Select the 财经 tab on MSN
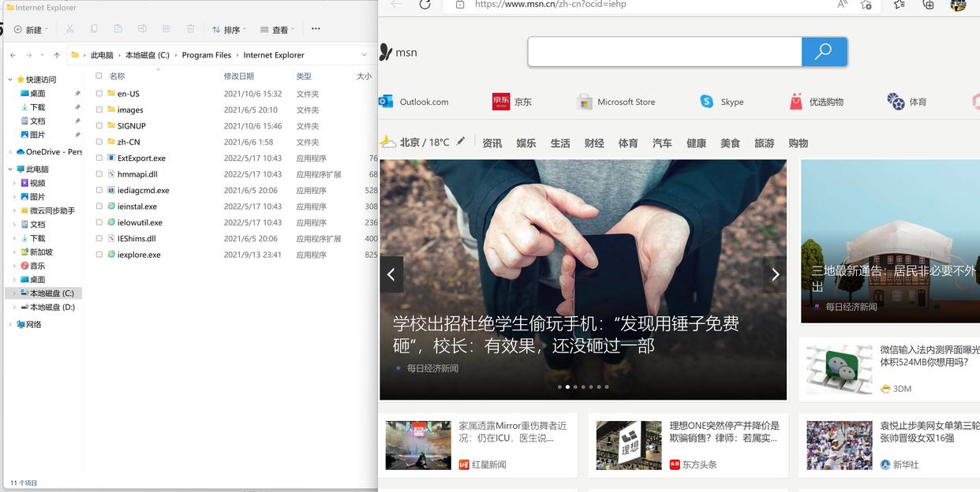The height and width of the screenshot is (492, 980). click(593, 143)
